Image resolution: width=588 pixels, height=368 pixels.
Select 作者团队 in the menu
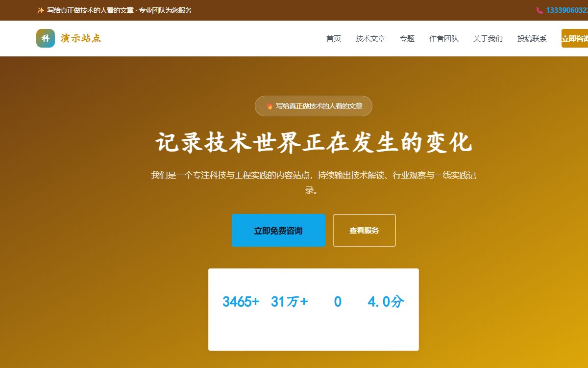[x=444, y=39]
